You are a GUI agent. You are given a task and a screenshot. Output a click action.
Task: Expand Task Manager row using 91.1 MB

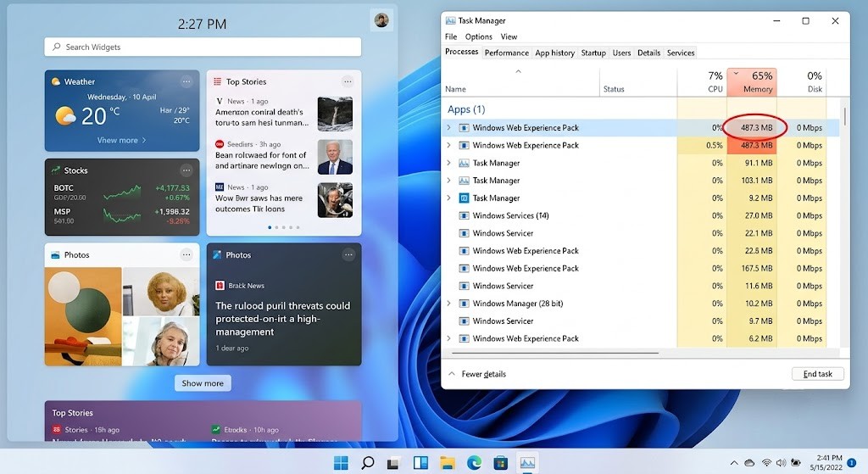[x=448, y=163]
